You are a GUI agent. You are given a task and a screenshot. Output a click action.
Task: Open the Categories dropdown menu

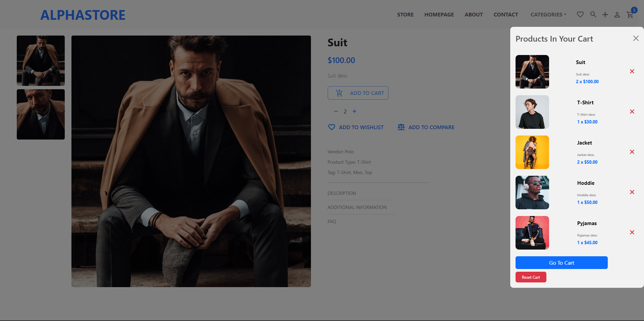pos(548,14)
